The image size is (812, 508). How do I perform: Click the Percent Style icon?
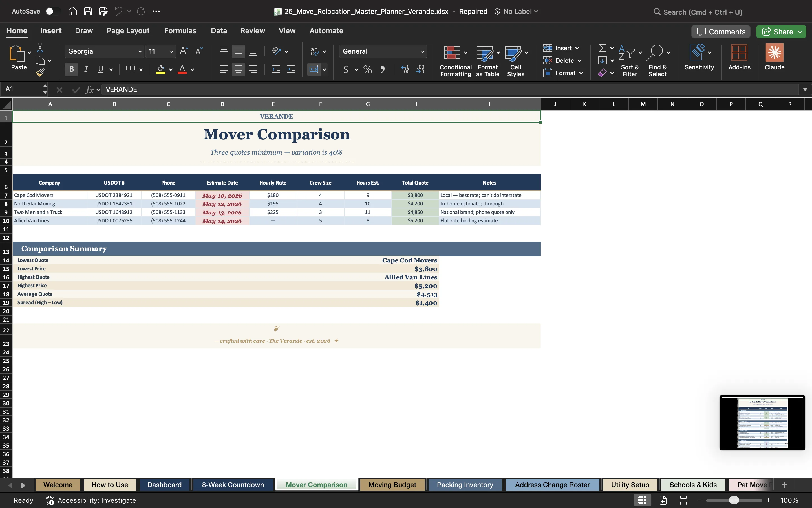367,69
